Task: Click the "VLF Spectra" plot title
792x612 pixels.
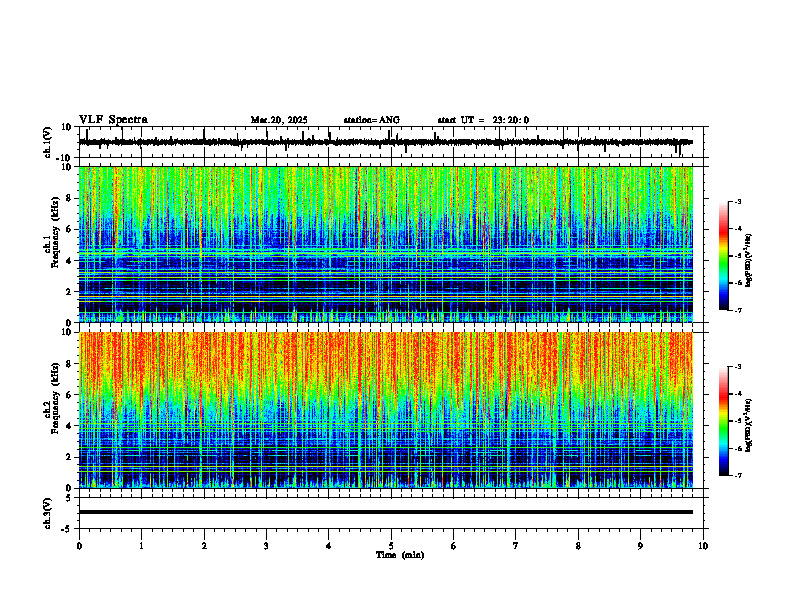Action: click(x=113, y=120)
